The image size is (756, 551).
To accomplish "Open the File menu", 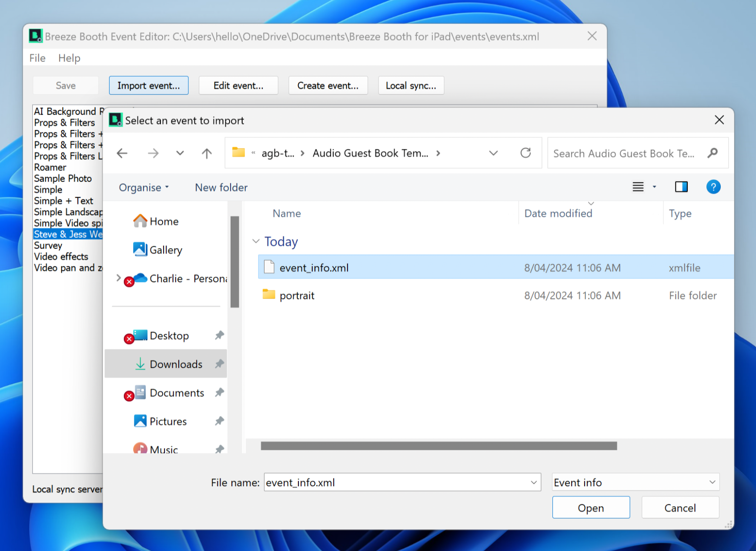I will (37, 58).
